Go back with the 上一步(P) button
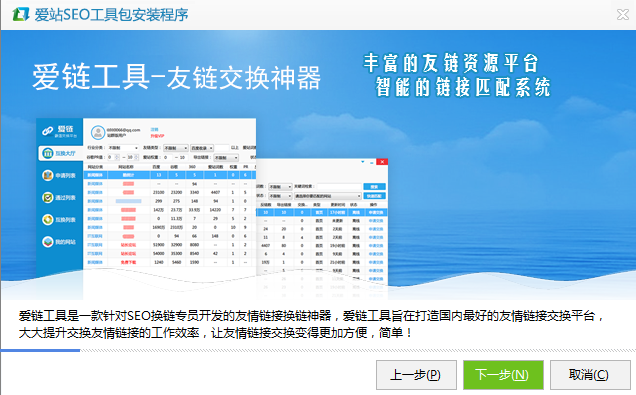This screenshot has height=395, width=636. point(416,375)
